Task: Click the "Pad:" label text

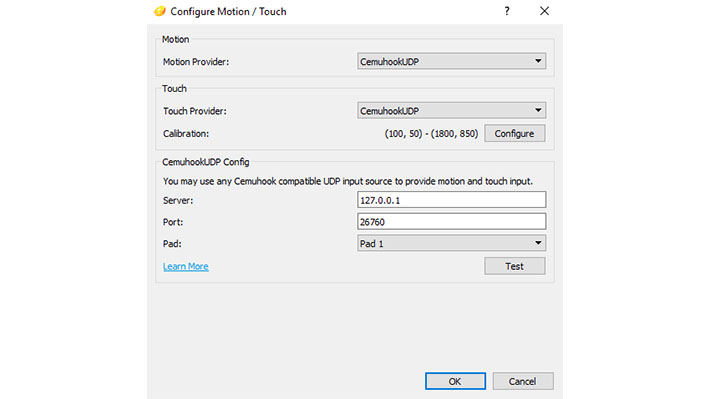Action: point(172,244)
